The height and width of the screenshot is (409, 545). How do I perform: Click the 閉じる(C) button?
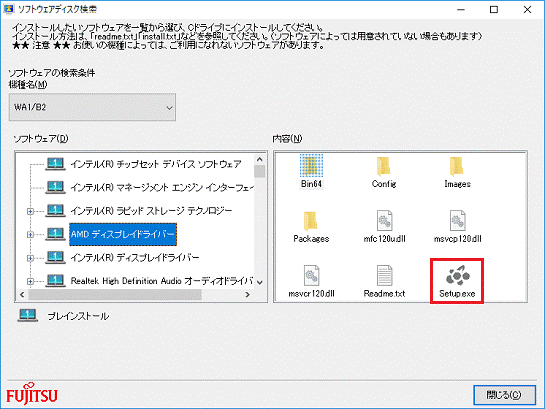coord(504,395)
